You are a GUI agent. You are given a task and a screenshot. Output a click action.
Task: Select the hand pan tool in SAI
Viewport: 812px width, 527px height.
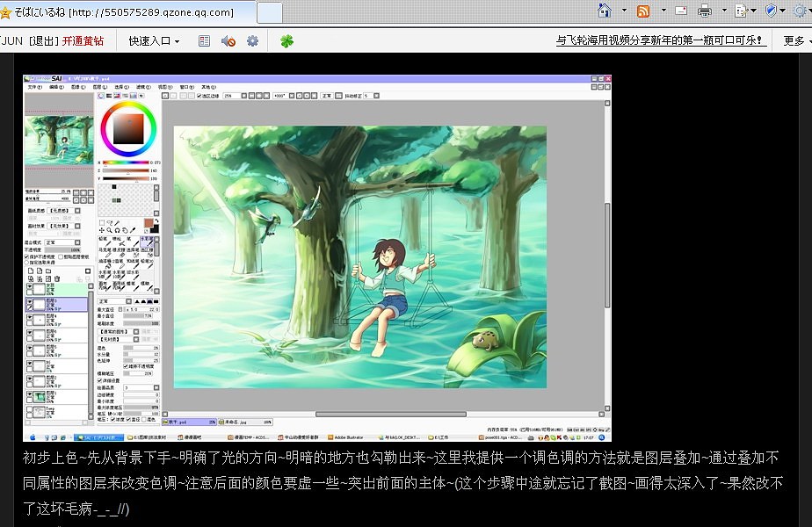pos(125,230)
